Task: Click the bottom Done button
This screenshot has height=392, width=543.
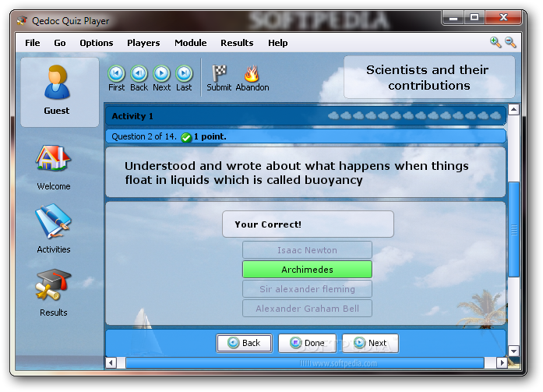Action: click(x=307, y=343)
